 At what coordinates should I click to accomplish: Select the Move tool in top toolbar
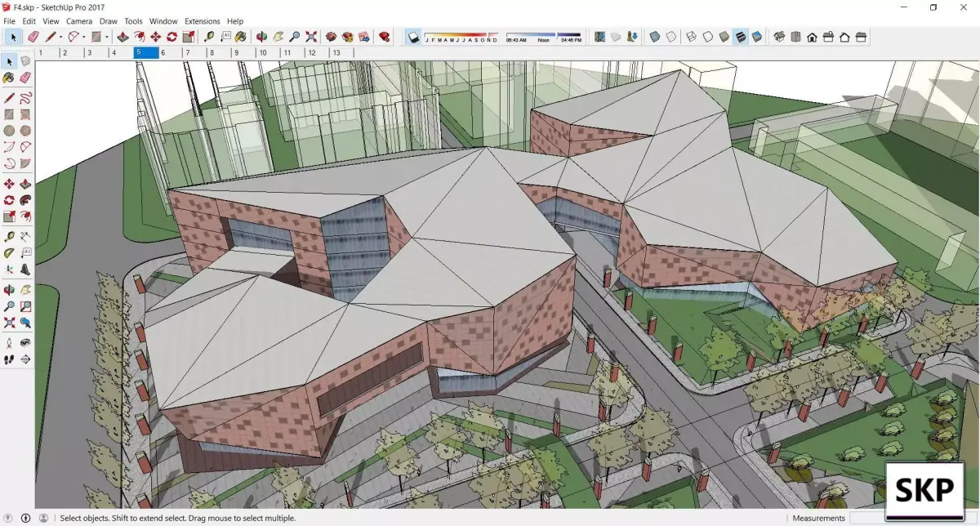click(x=155, y=37)
